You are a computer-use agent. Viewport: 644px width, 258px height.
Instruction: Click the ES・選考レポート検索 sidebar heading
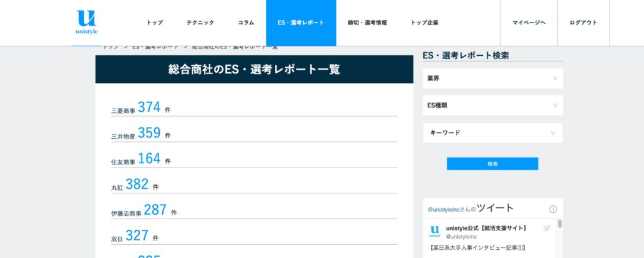click(466, 55)
